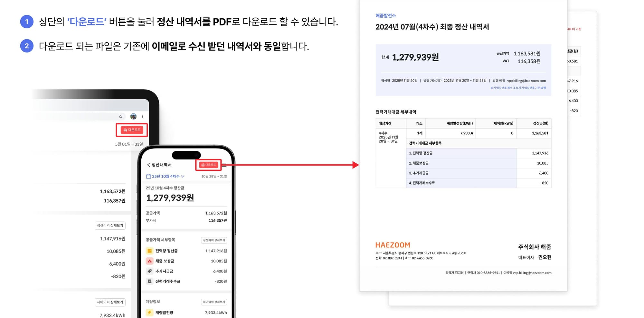
Task: Click the bookmark star icon in tablet browser
Action: (121, 116)
